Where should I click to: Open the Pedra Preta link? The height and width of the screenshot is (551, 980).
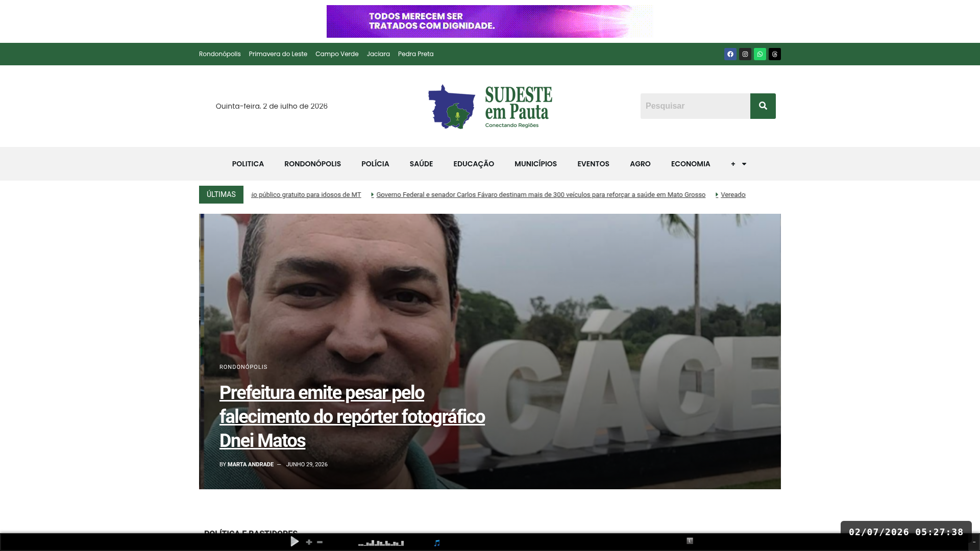[415, 54]
